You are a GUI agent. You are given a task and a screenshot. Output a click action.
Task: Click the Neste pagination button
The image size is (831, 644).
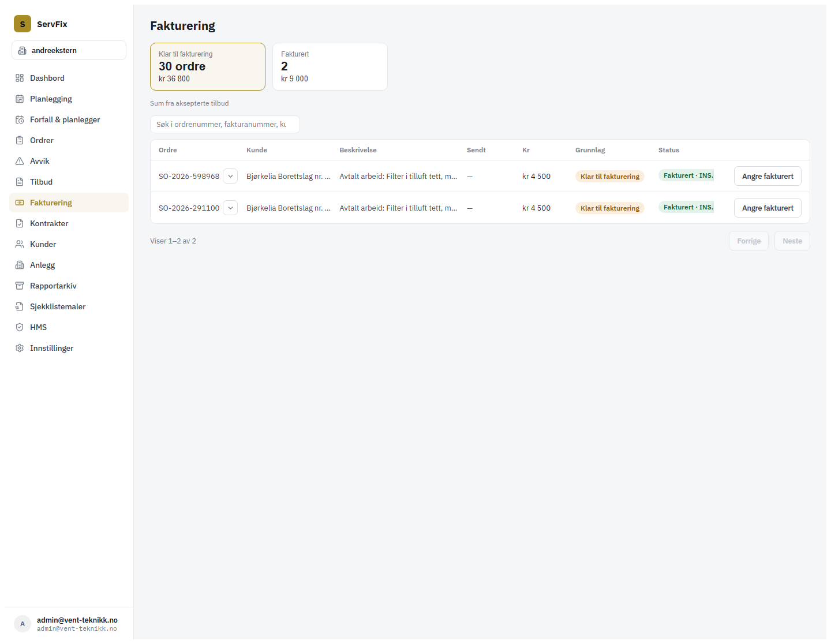792,241
